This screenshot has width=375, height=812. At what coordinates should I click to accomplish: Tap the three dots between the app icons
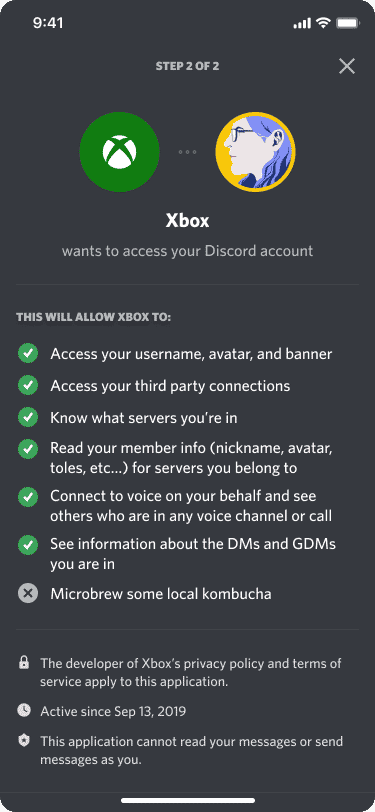188,152
